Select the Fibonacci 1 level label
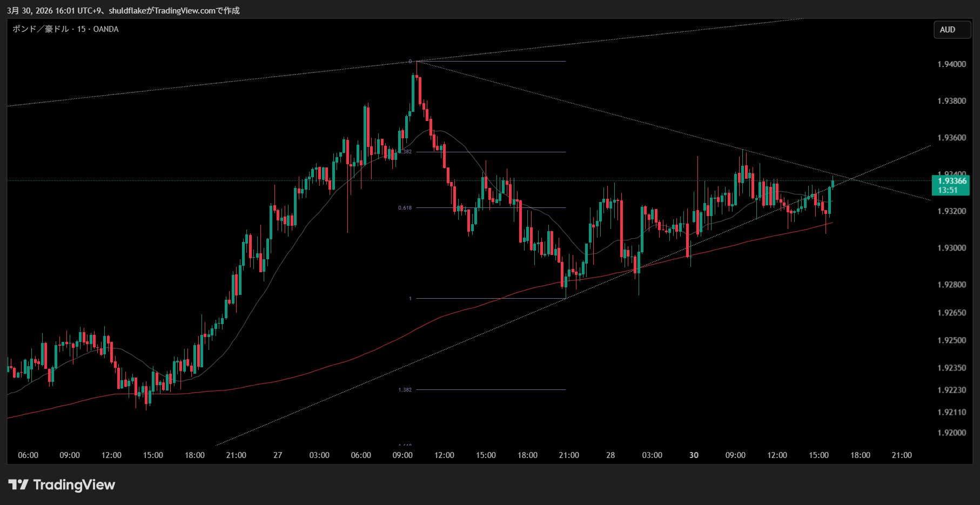The height and width of the screenshot is (505, 980). point(410,299)
